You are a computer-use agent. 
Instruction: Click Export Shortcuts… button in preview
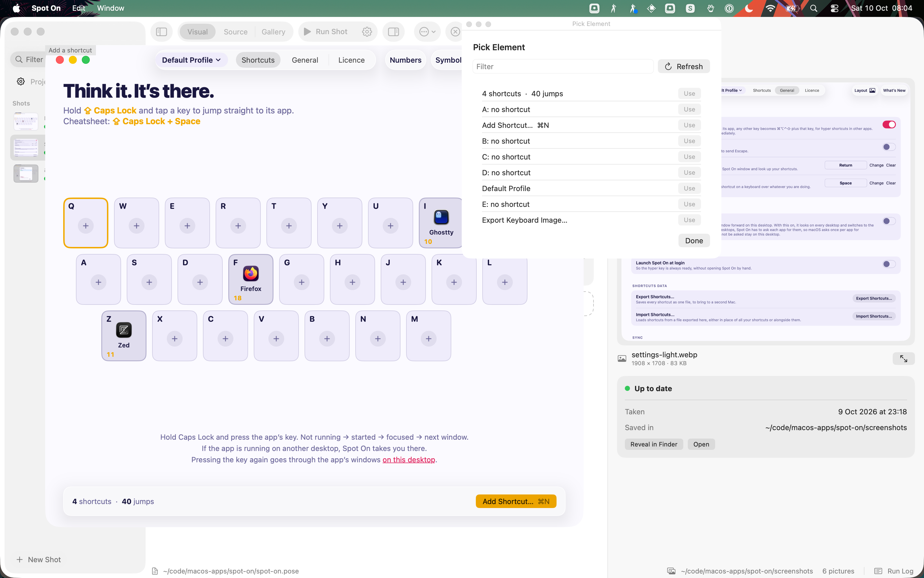point(874,299)
